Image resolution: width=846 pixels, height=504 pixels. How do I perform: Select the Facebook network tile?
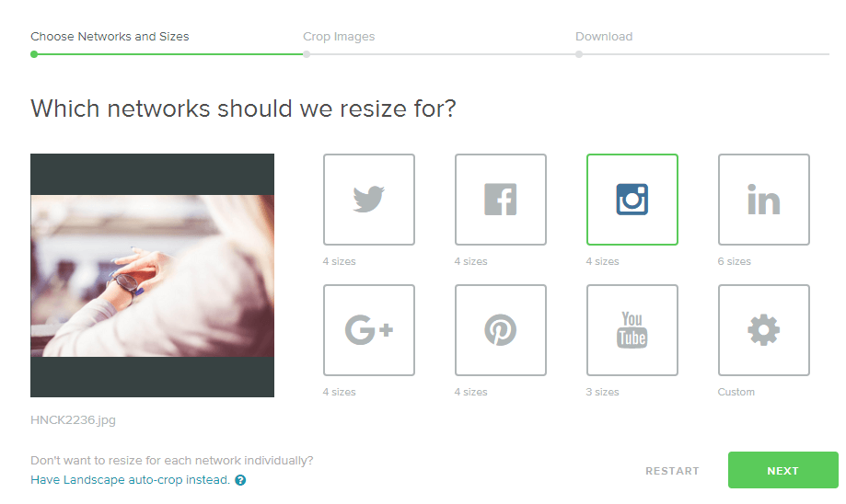[x=501, y=200]
